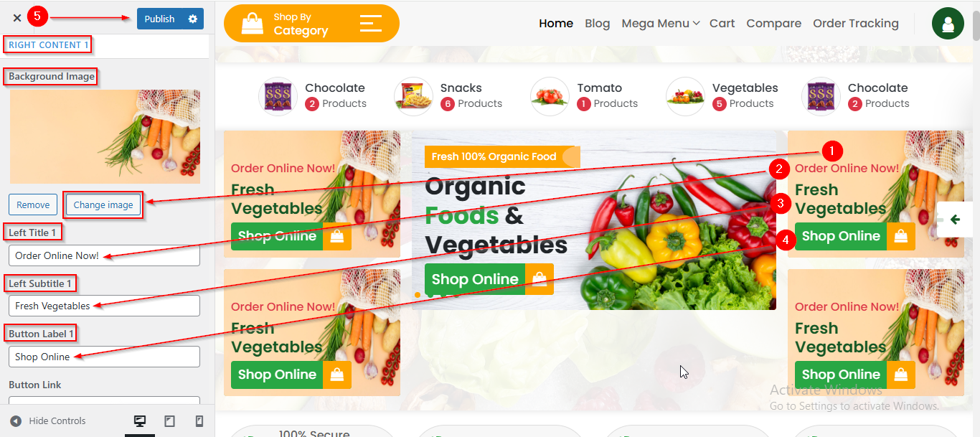Click the user account avatar icon
980x437 pixels.
[x=948, y=24]
